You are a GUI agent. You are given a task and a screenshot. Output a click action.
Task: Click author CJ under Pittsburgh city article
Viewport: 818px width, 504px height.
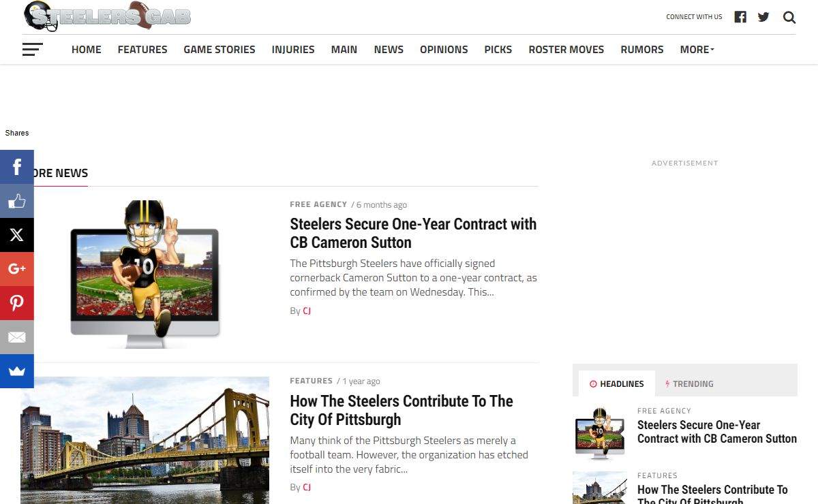(x=307, y=487)
